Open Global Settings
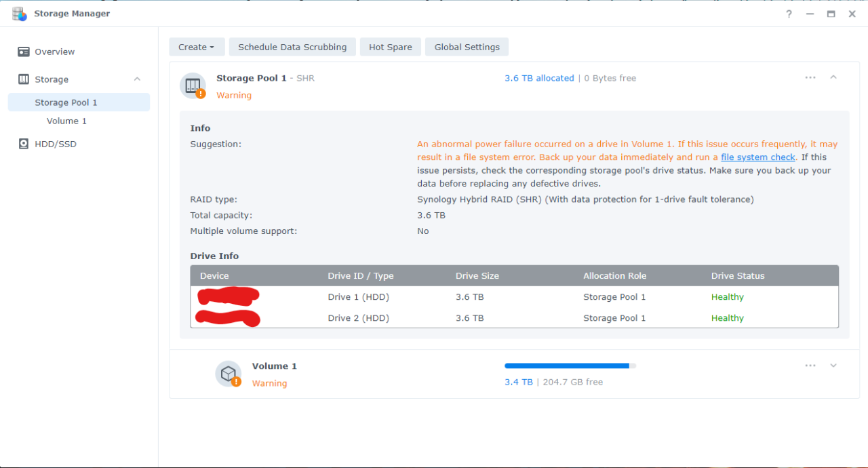 click(467, 47)
